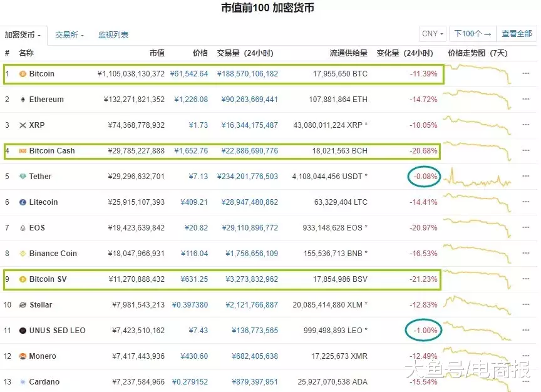Sort by 名称 column header
Image resolution: width=541 pixels, height=392 pixels.
click(x=26, y=53)
